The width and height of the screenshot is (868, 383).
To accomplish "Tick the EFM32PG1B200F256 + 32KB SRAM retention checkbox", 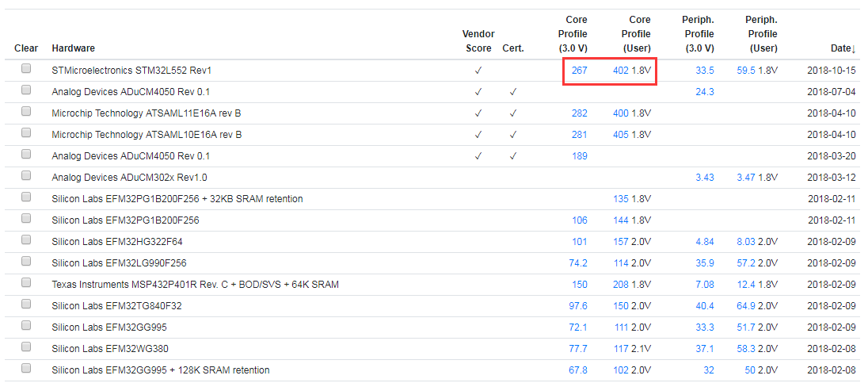I will [26, 197].
